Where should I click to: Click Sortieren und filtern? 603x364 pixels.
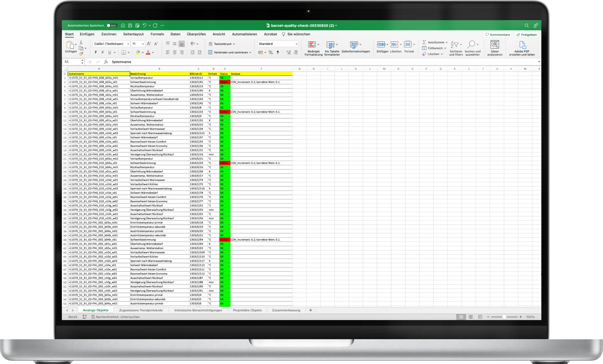coord(456,48)
